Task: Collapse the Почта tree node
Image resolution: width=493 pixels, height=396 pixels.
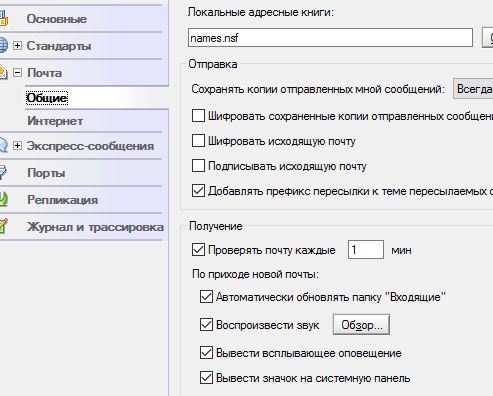Action: (17, 72)
